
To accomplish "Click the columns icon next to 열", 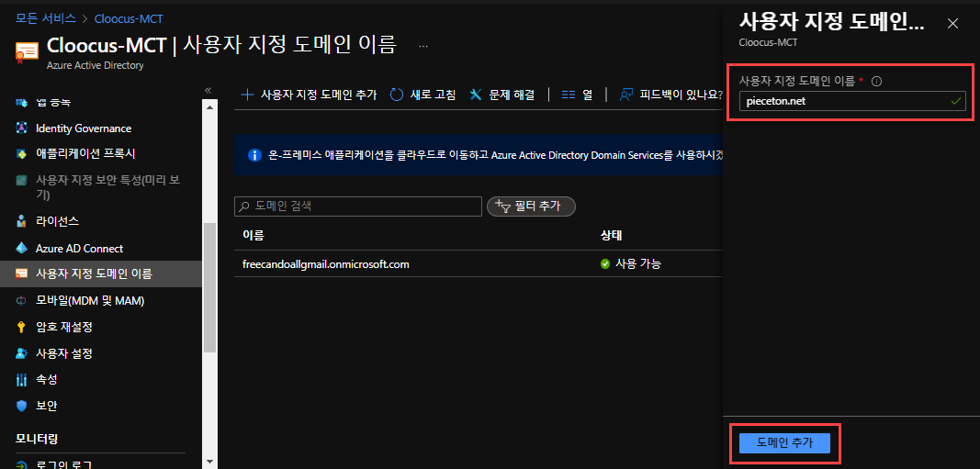I will coord(569,95).
